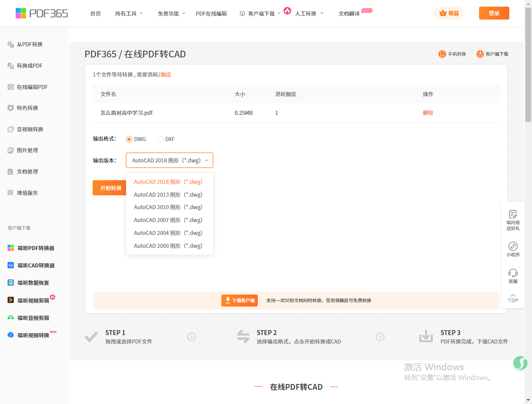532x404 pixels.
Task: Click the 增值服务 sidebar icon
Action: (x=11, y=193)
